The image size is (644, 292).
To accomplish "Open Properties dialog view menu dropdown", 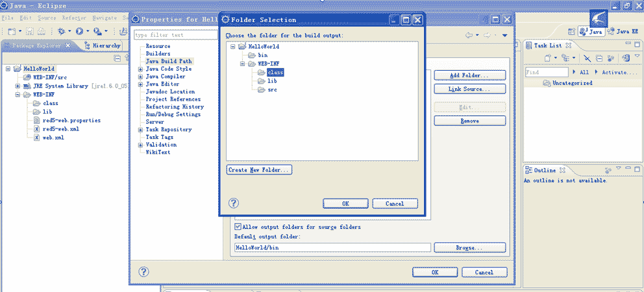I will 505,35.
